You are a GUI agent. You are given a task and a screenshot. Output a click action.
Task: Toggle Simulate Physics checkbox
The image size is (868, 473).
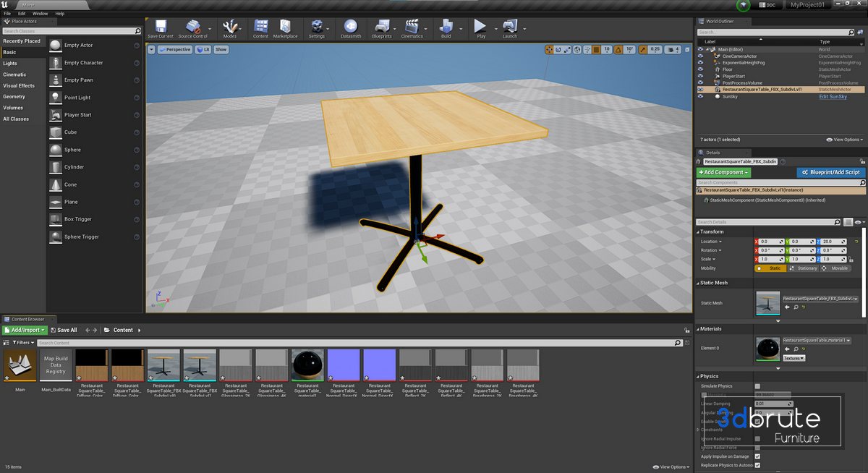coord(757,386)
